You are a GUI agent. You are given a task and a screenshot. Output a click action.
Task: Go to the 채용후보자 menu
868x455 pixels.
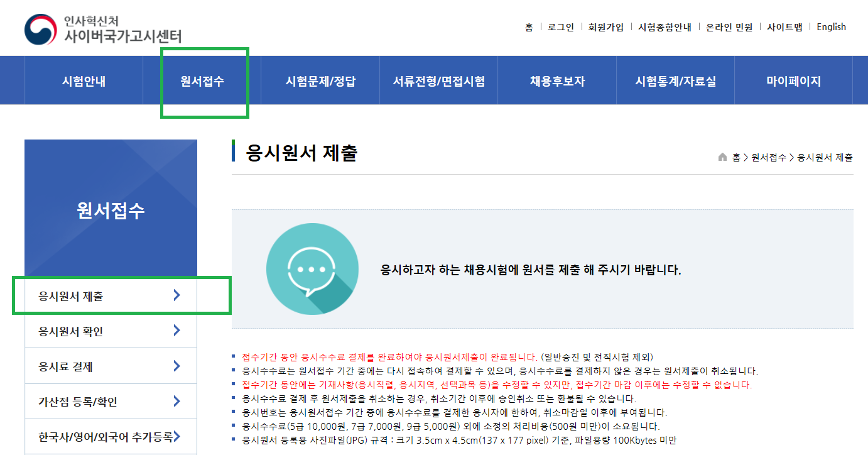click(557, 81)
